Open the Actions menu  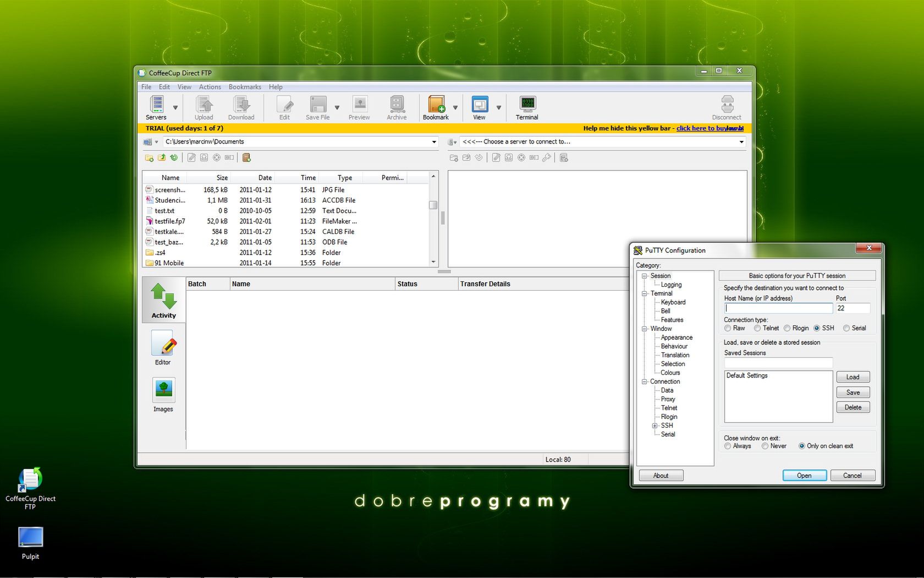tap(210, 87)
